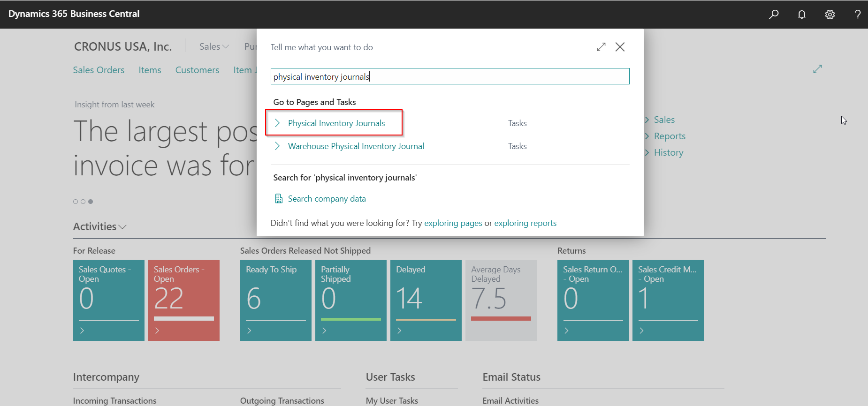Open Customers navigation link

[197, 70]
